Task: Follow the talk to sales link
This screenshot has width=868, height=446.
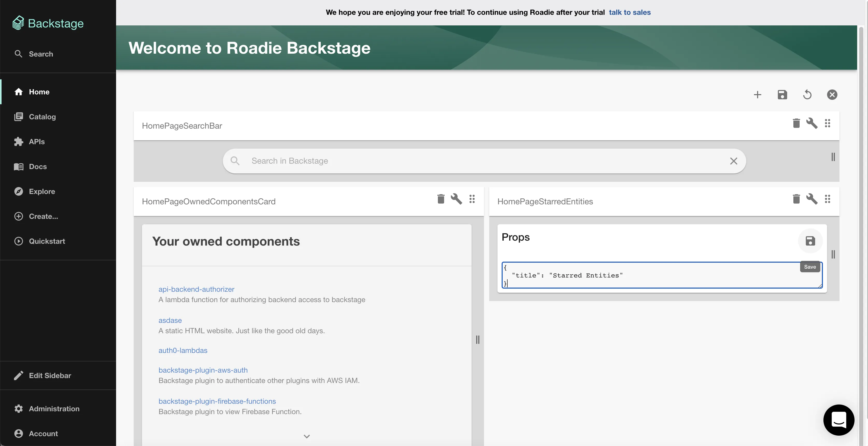Action: [629, 12]
